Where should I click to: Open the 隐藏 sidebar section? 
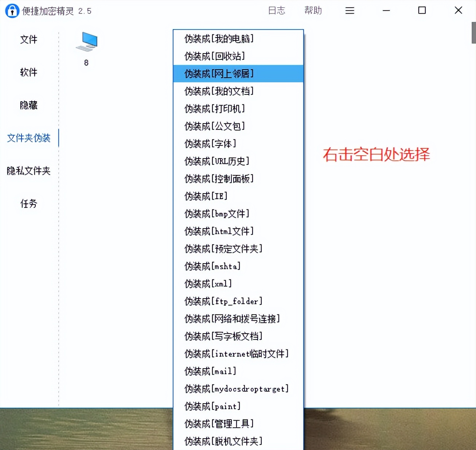click(x=29, y=105)
